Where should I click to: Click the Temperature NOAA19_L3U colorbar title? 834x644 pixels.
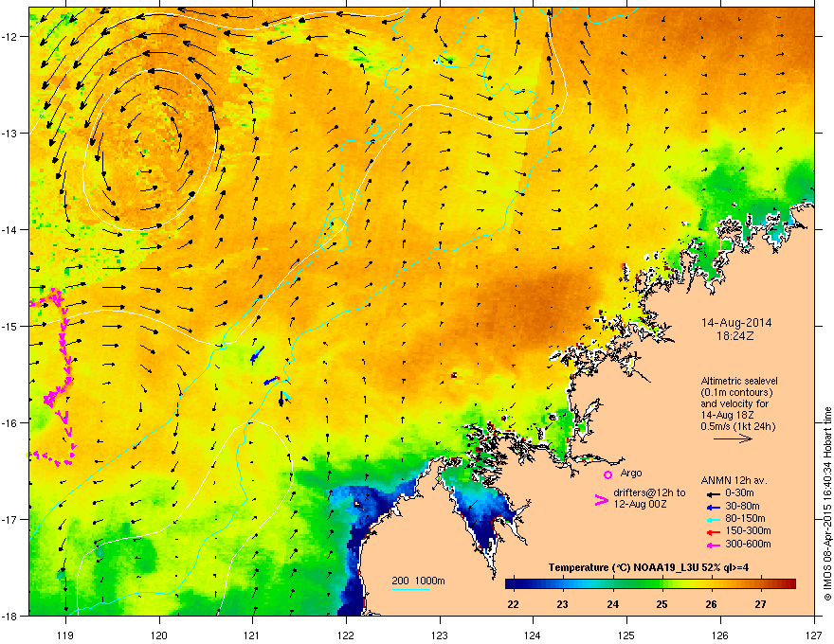(648, 567)
